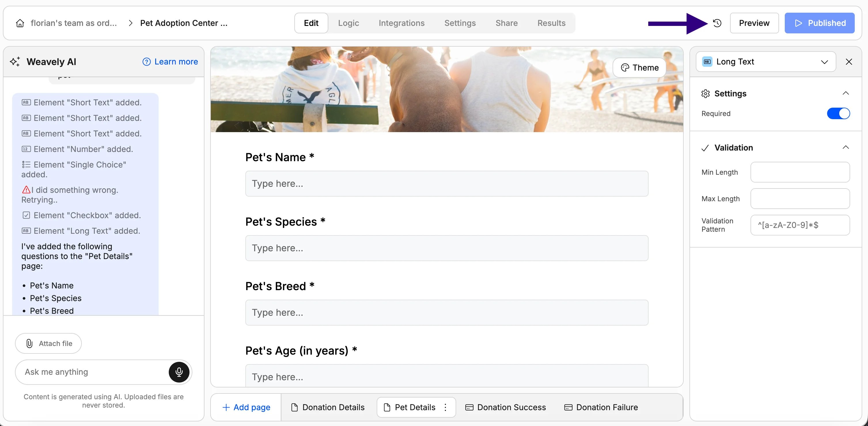Screen dimensions: 868x426
Task: Click Pet Adoption Center breadcrumb title
Action: [x=184, y=23]
